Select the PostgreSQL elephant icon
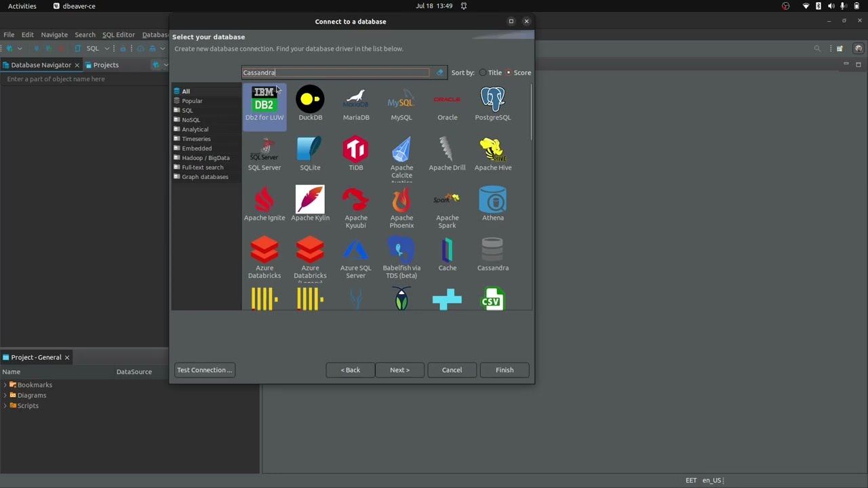 tap(493, 100)
